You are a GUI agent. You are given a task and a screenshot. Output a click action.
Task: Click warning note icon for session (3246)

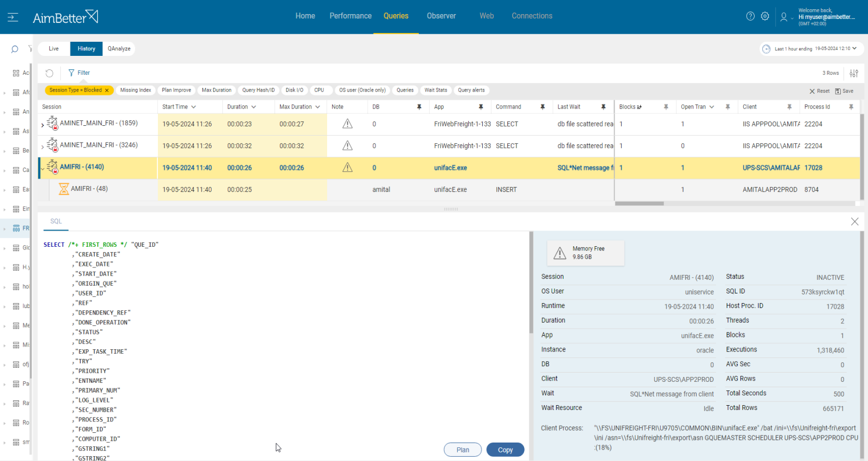pyautogui.click(x=348, y=146)
